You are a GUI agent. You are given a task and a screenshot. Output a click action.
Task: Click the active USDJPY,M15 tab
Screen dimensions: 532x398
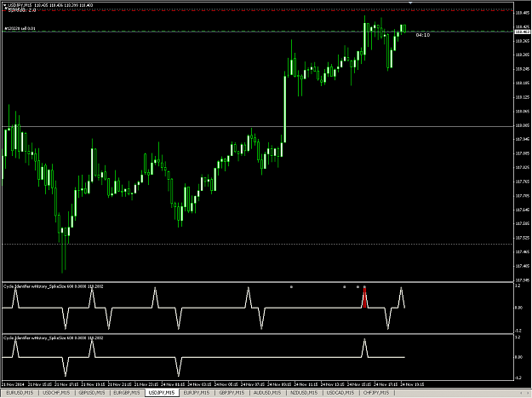point(162,393)
